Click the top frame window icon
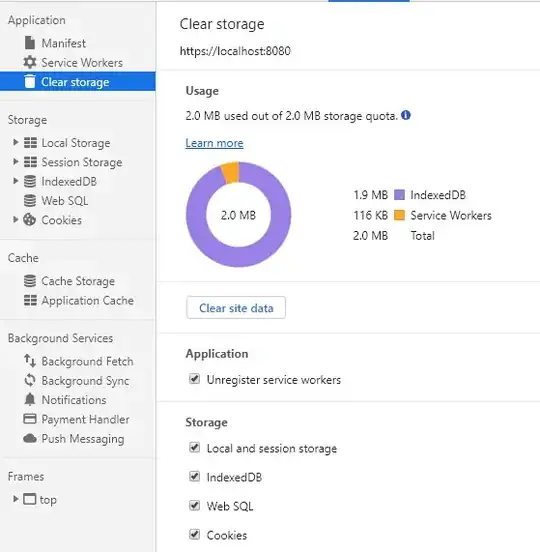540x552 pixels. click(30, 499)
